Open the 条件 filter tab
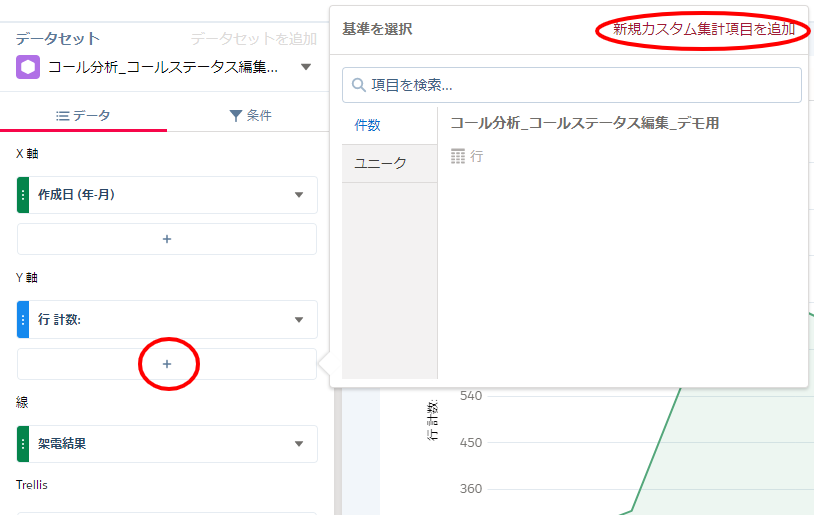Viewport: 814px width, 515px height. (x=250, y=116)
